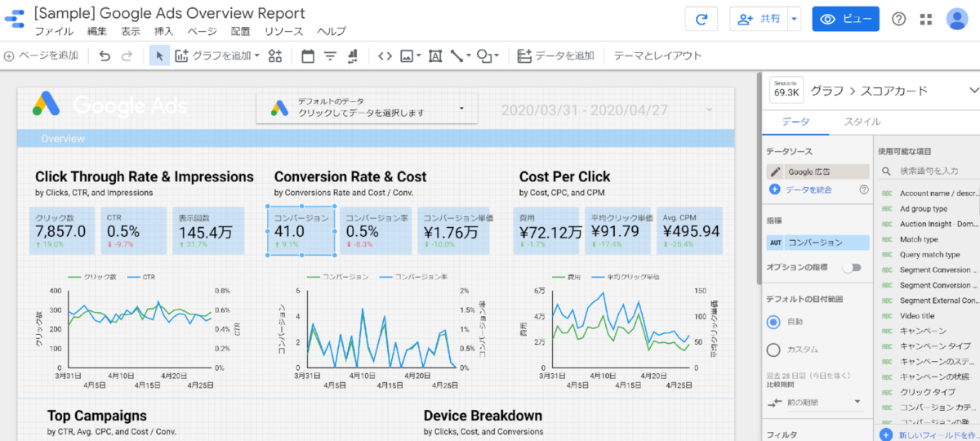Viewport: 980px width, 441px height.
Task: Open the 配置 menu
Action: (240, 32)
